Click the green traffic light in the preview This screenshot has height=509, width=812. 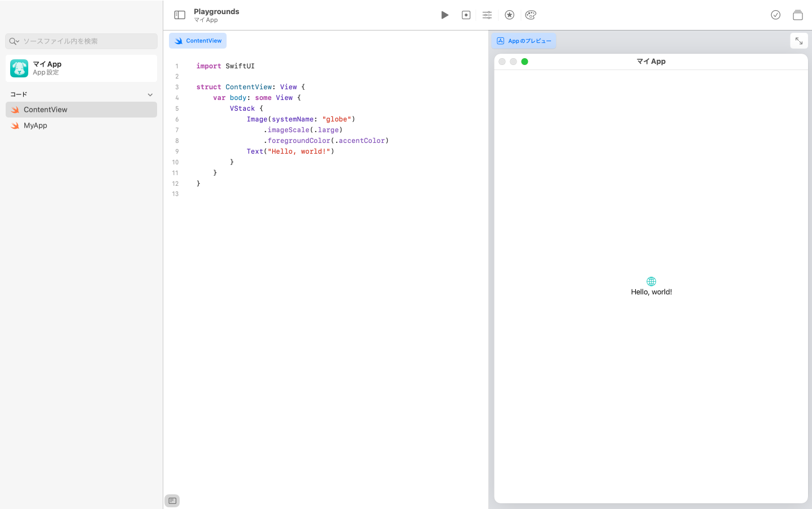[x=524, y=62]
